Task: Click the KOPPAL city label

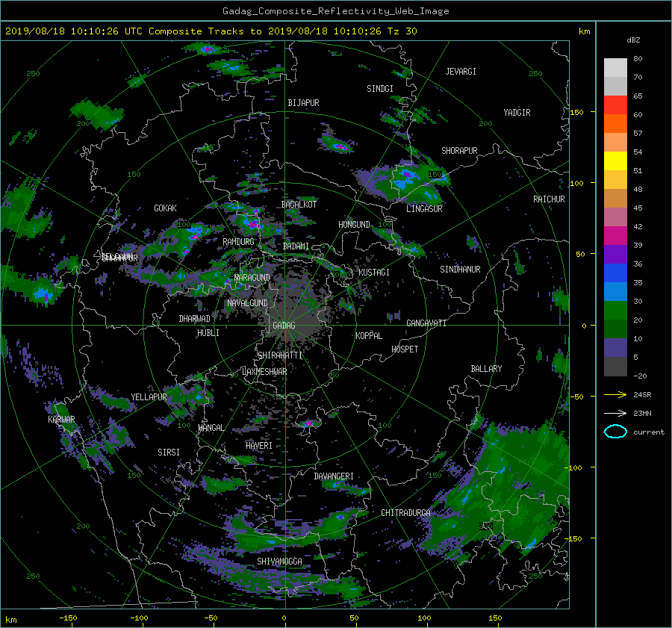Action: tap(369, 336)
